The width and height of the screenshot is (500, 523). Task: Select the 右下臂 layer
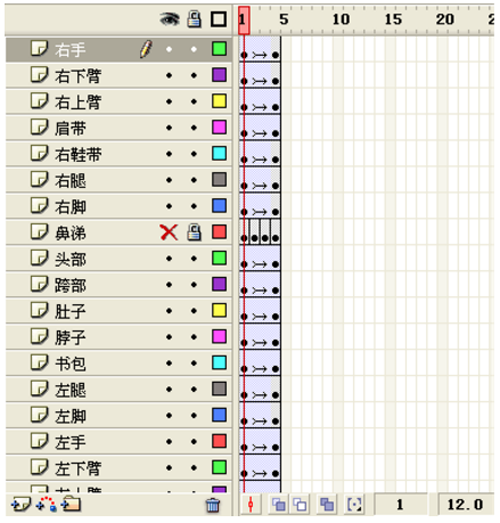(119, 76)
